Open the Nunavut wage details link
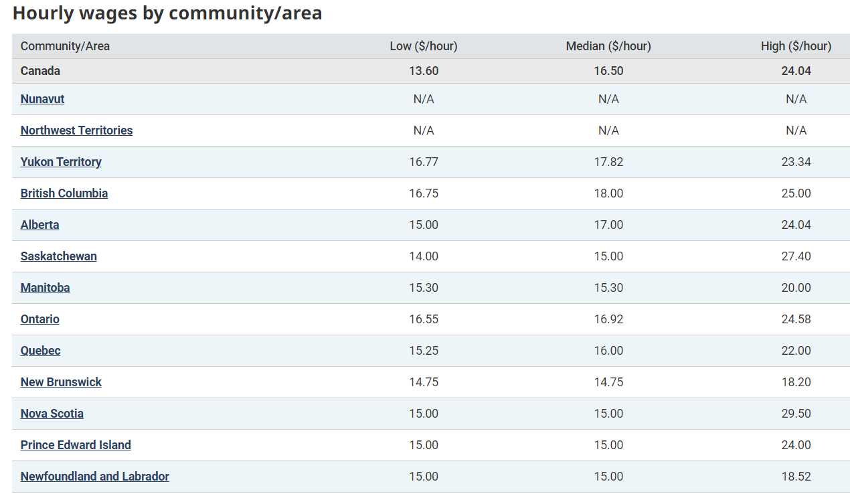The image size is (850, 504). (x=42, y=98)
